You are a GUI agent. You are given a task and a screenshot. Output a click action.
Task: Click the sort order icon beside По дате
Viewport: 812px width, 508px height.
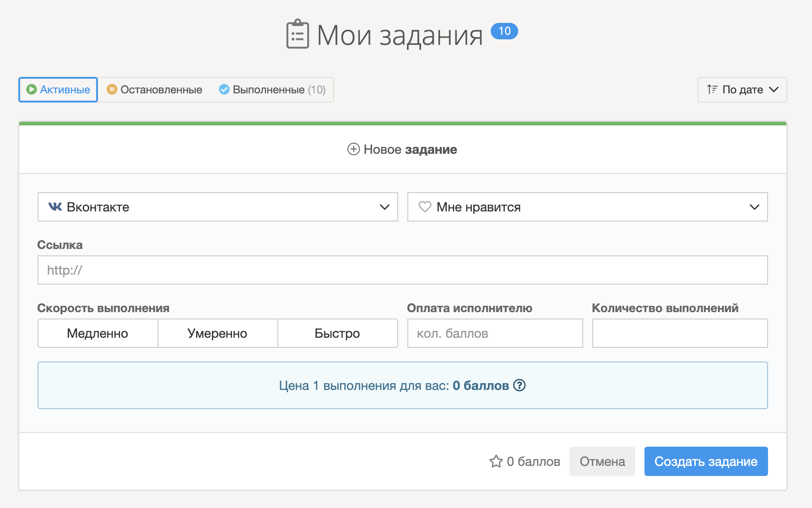(712, 89)
